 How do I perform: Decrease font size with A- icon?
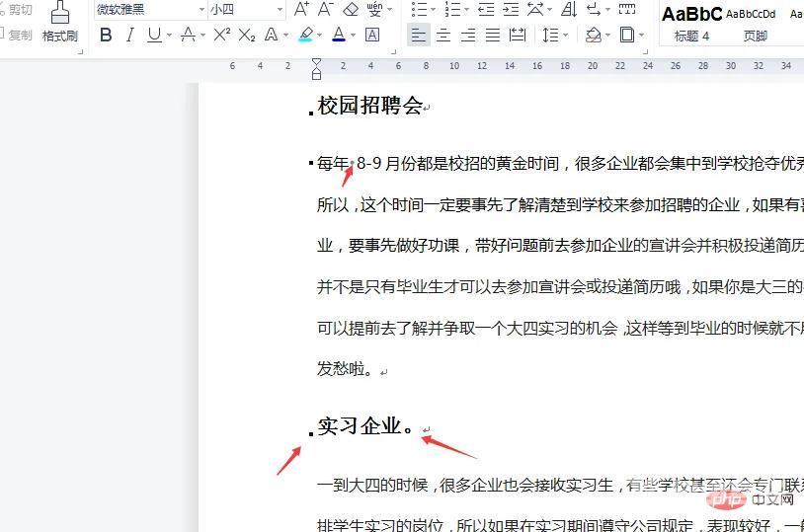[326, 10]
